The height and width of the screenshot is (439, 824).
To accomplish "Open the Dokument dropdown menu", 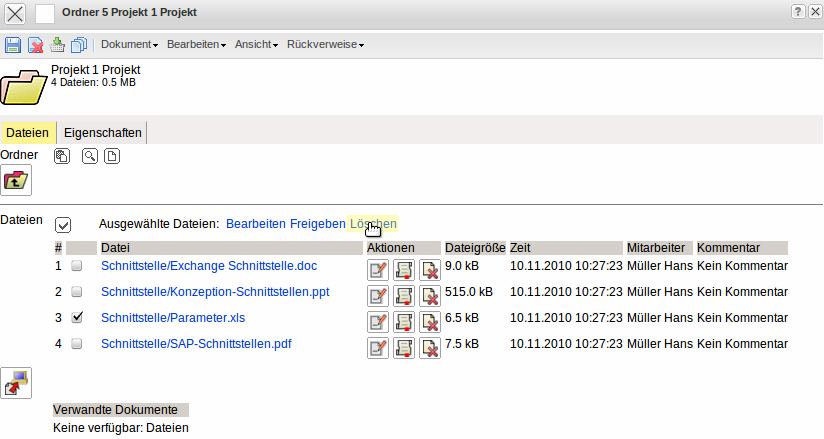I will pos(129,45).
